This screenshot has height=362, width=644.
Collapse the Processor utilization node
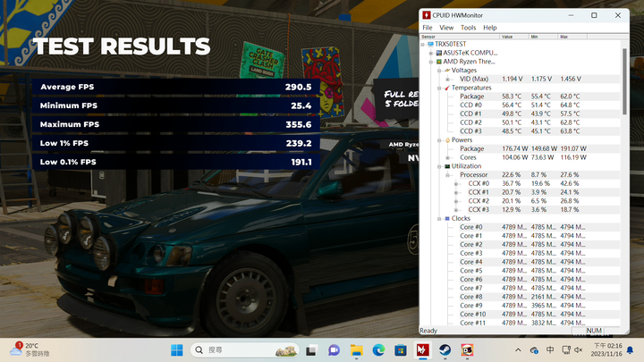point(448,175)
